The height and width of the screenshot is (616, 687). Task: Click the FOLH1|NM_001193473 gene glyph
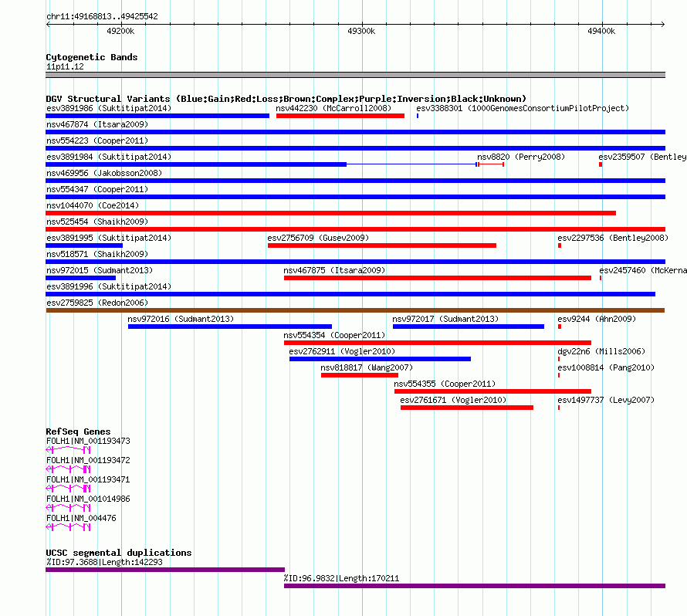(x=68, y=450)
